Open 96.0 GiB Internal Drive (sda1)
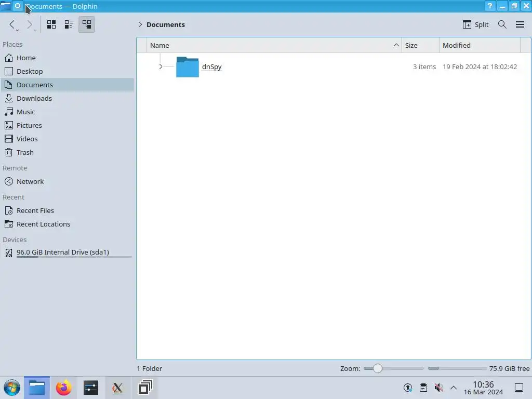The height and width of the screenshot is (399, 532). point(67,252)
